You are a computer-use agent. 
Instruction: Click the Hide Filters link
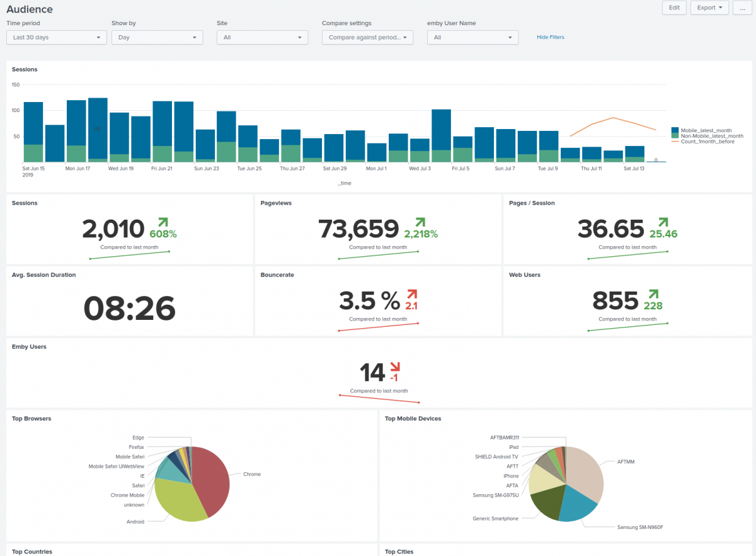tap(550, 37)
